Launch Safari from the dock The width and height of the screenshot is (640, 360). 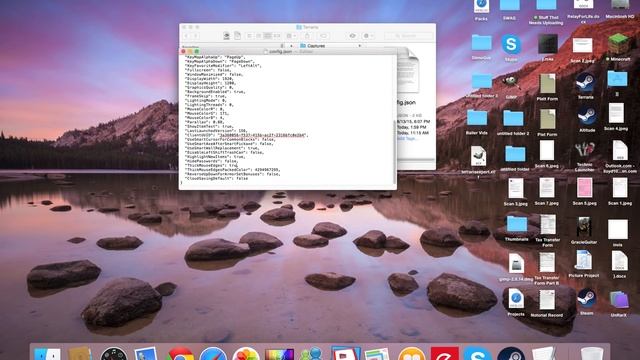click(213, 353)
